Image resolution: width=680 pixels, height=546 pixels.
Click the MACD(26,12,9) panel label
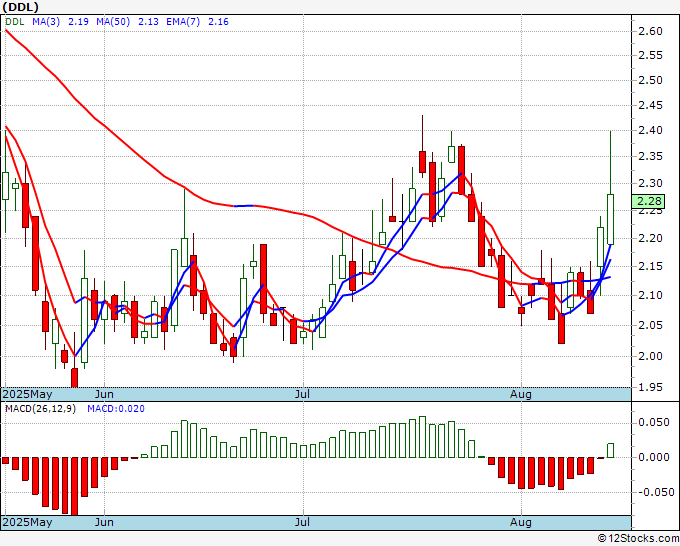[40, 409]
